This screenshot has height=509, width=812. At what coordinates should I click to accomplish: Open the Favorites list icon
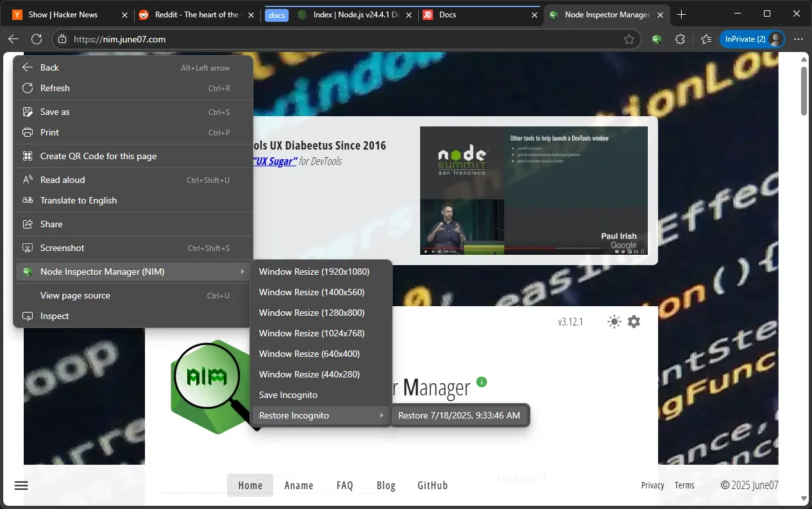pos(706,39)
